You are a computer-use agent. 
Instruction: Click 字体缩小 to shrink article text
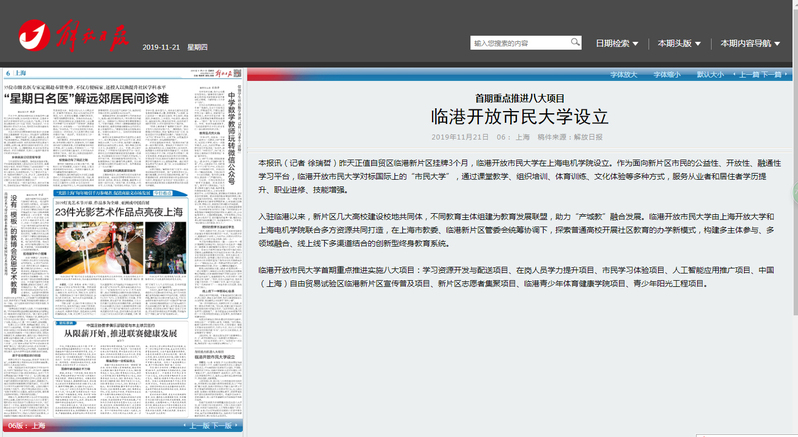click(666, 75)
